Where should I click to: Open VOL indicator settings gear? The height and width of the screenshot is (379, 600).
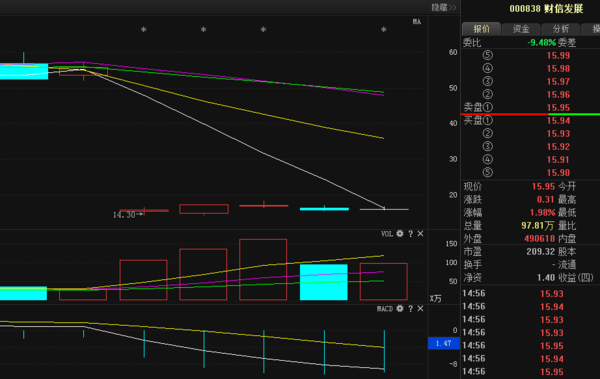click(400, 234)
